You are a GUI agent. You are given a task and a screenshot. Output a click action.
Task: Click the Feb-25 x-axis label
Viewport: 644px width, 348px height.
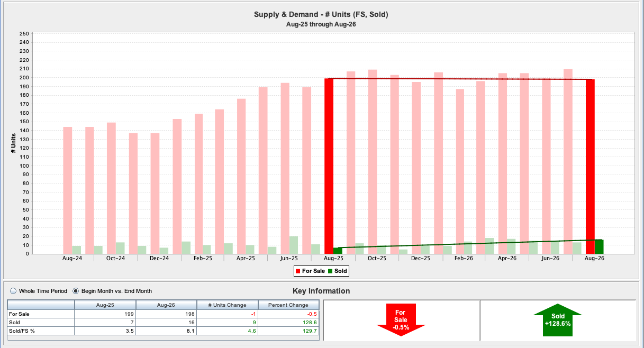coord(203,259)
